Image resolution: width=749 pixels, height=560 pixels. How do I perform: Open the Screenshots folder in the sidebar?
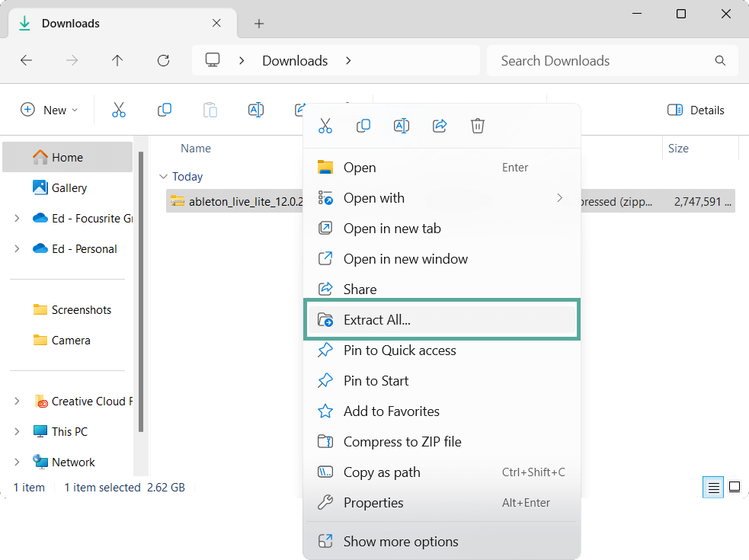point(67,309)
